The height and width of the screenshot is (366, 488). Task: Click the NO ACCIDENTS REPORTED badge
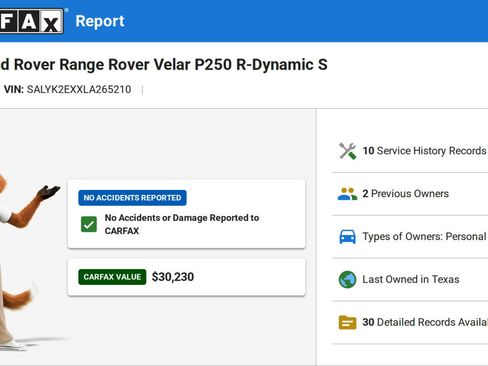click(x=132, y=198)
